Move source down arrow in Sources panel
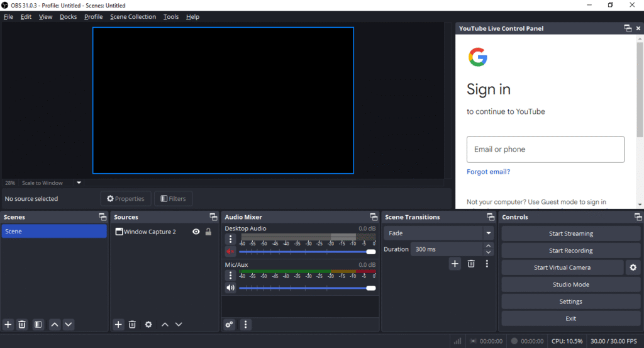644x348 pixels. [x=179, y=325]
